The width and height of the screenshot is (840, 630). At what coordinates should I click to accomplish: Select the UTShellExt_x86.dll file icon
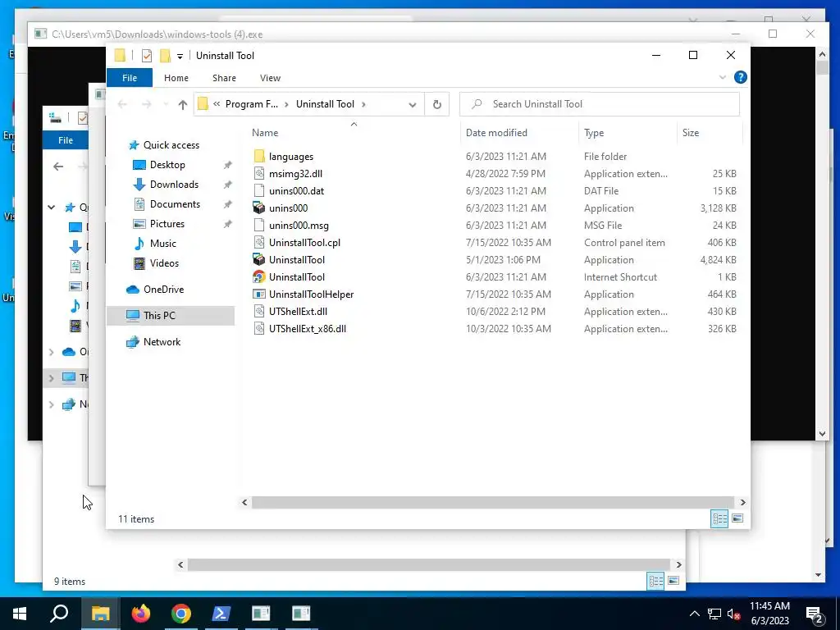click(x=258, y=328)
